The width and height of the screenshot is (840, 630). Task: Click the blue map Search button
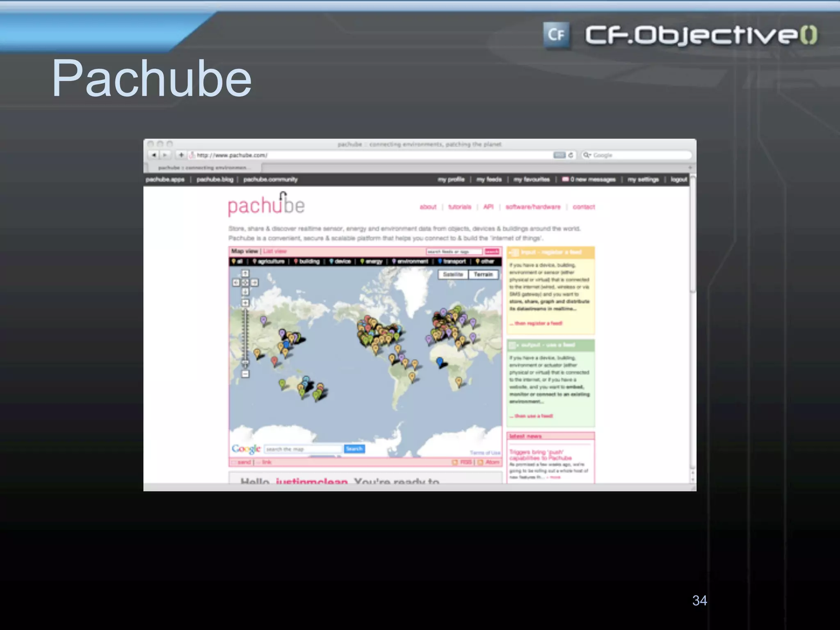354,449
